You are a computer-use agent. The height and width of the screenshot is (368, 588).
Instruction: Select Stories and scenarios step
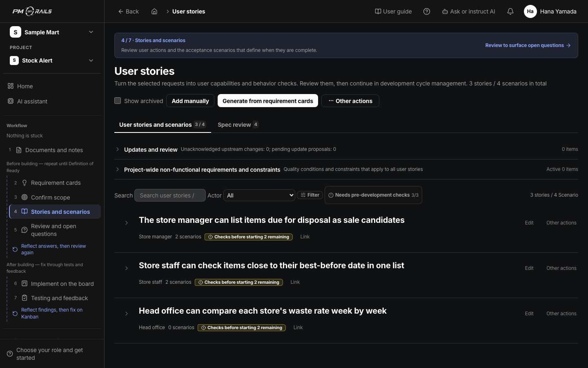55,212
